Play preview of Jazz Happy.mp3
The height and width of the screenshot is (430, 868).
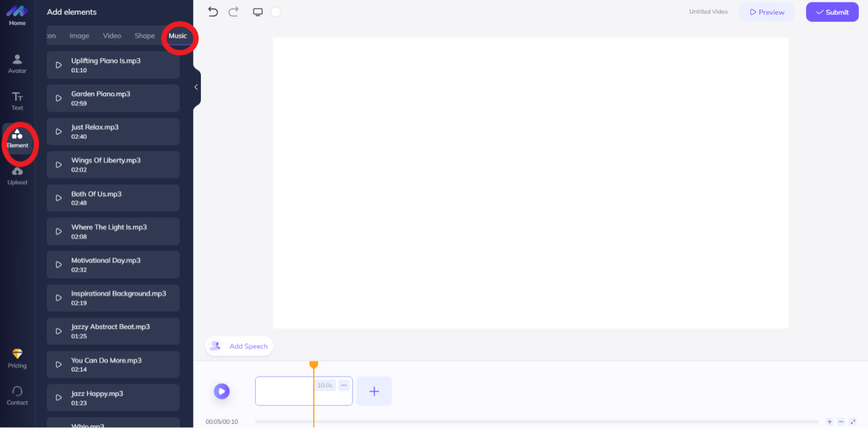coord(59,398)
